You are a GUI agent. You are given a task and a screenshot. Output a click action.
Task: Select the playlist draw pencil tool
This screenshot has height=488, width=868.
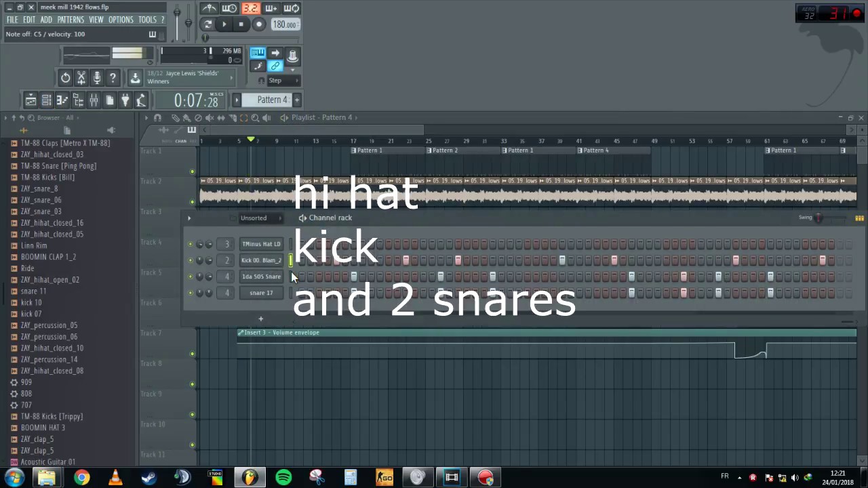click(176, 117)
